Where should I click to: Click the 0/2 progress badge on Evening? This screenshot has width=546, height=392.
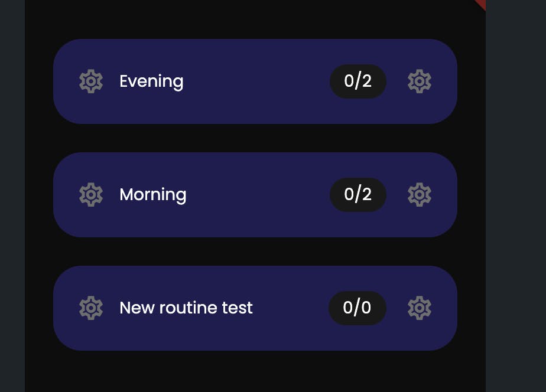pos(358,81)
